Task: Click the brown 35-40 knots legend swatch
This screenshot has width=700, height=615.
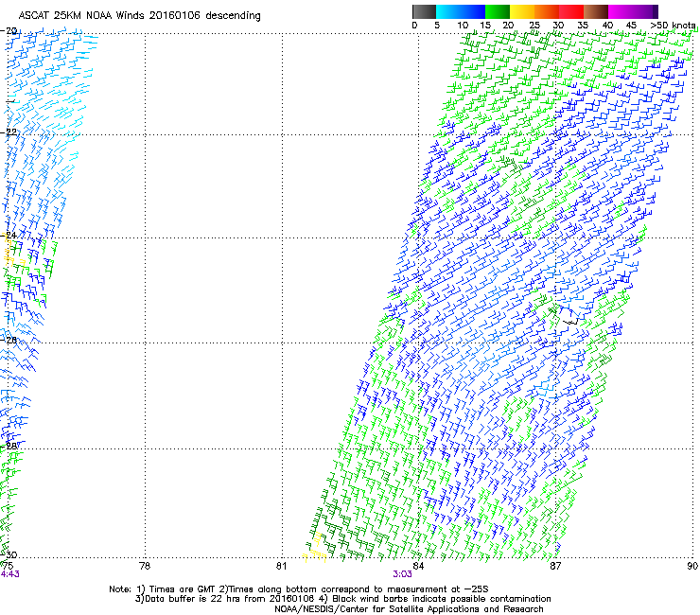Action: pyautogui.click(x=596, y=11)
